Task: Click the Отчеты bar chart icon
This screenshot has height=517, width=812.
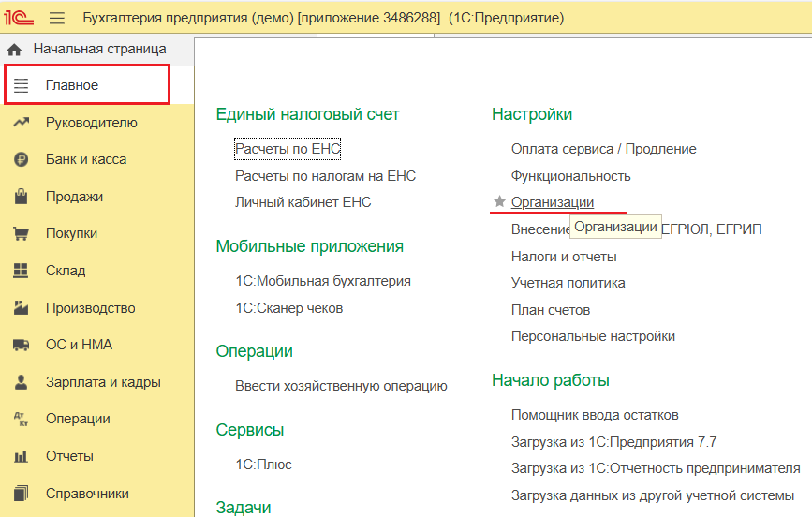Action: pos(22,456)
